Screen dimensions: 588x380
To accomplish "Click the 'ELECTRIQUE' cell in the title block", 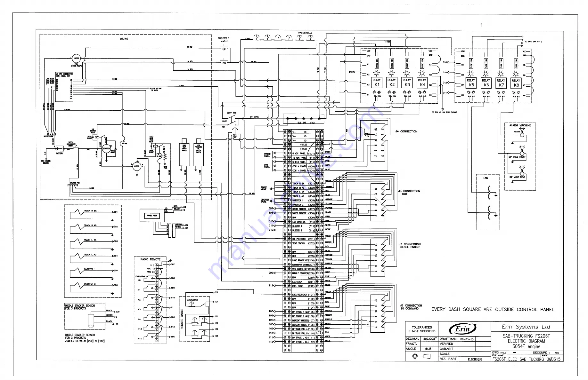I will (475, 360).
